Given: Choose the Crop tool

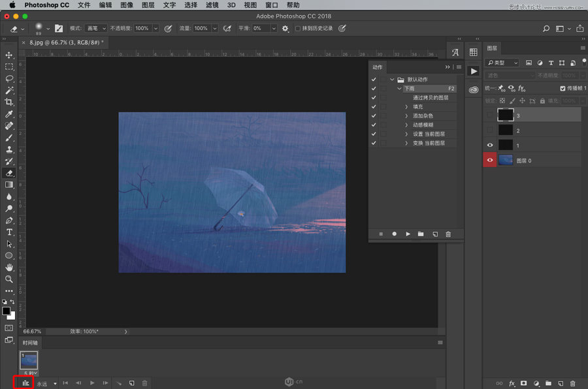Looking at the screenshot, I should (x=9, y=102).
